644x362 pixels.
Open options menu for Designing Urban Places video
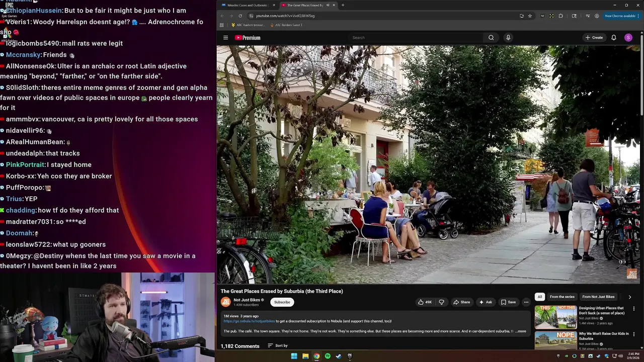coord(634,308)
